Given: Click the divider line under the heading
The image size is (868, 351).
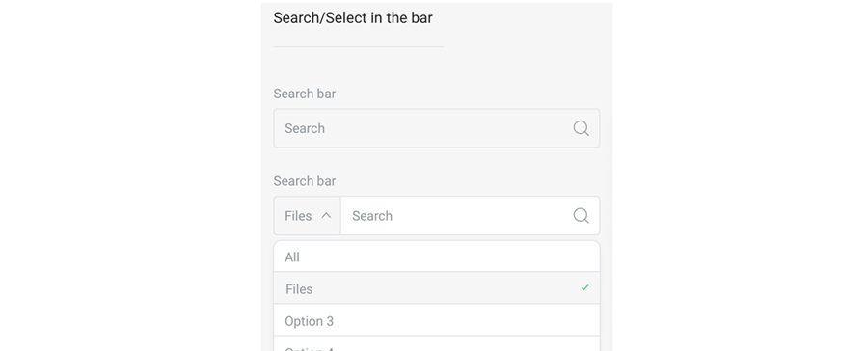Looking at the screenshot, I should 358,46.
